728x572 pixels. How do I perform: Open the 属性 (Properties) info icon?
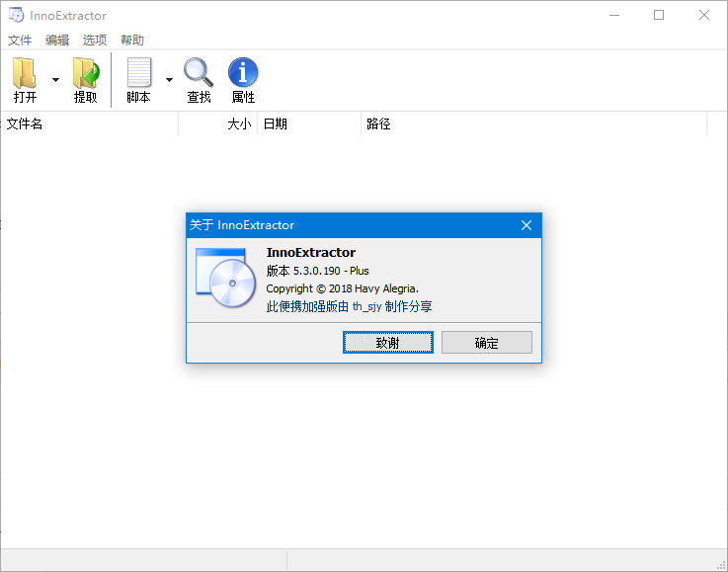click(x=243, y=72)
